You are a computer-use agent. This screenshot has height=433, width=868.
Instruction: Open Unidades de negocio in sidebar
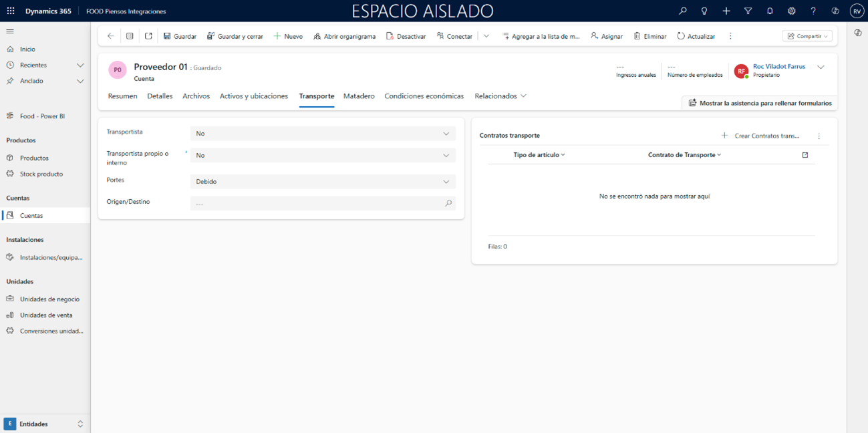(49, 299)
